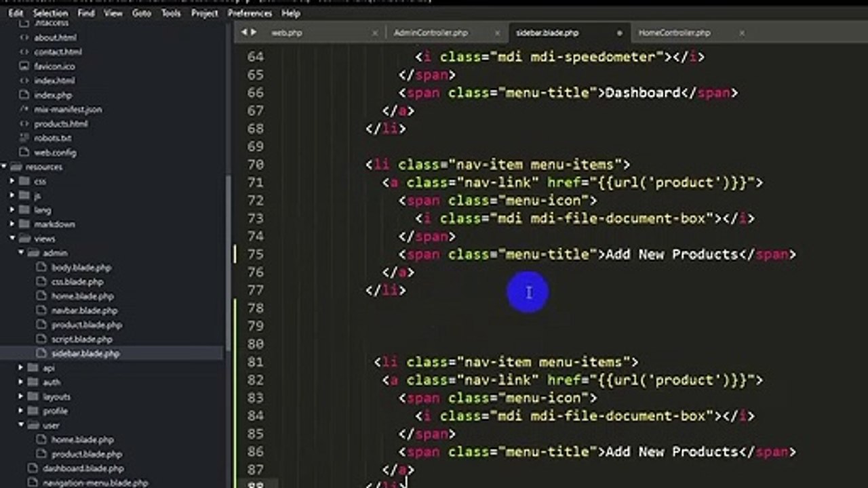This screenshot has width=868, height=488.
Task: Close the AdminController.php tab
Action: [497, 33]
